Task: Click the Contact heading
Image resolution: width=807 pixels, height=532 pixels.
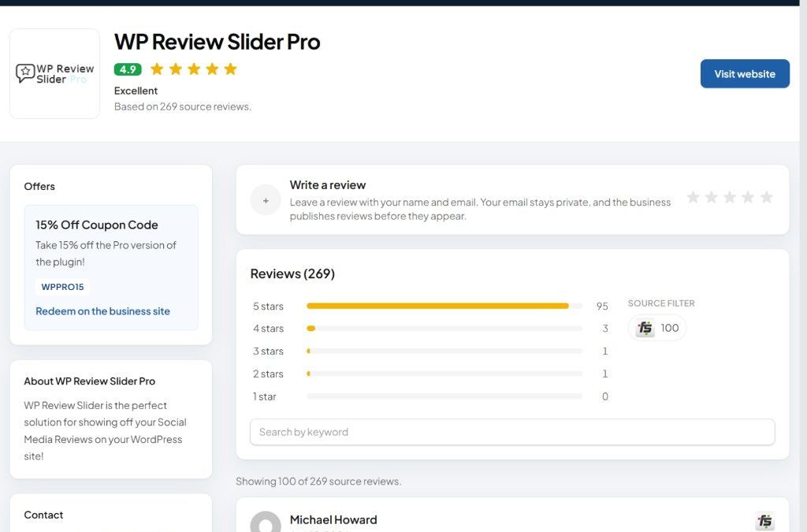Action: (x=43, y=515)
